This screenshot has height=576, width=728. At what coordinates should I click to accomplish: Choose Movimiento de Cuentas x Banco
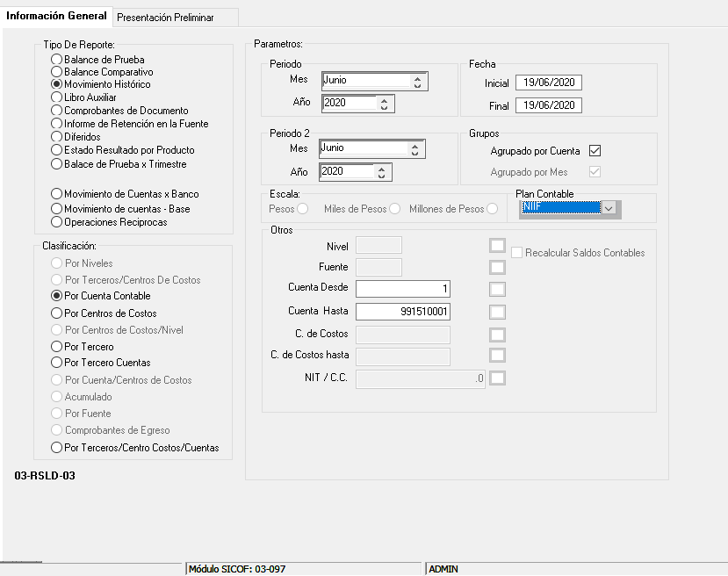point(57,194)
